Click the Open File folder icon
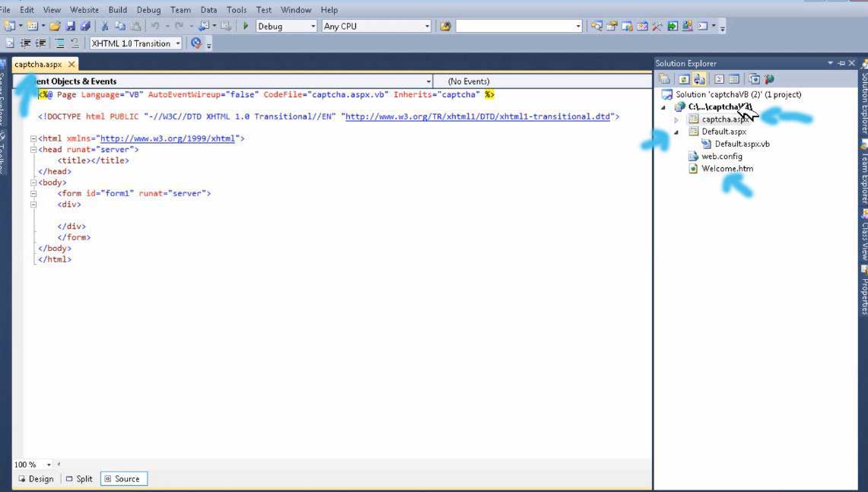Image resolution: width=868 pixels, height=492 pixels. pyautogui.click(x=55, y=27)
